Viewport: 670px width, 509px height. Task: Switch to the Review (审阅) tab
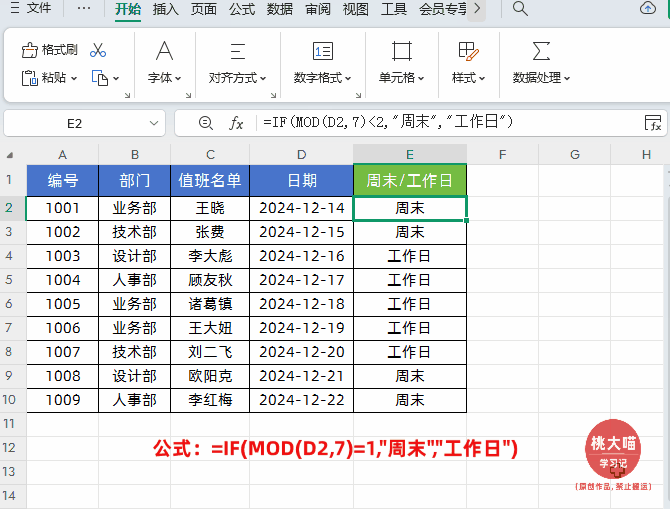click(318, 9)
